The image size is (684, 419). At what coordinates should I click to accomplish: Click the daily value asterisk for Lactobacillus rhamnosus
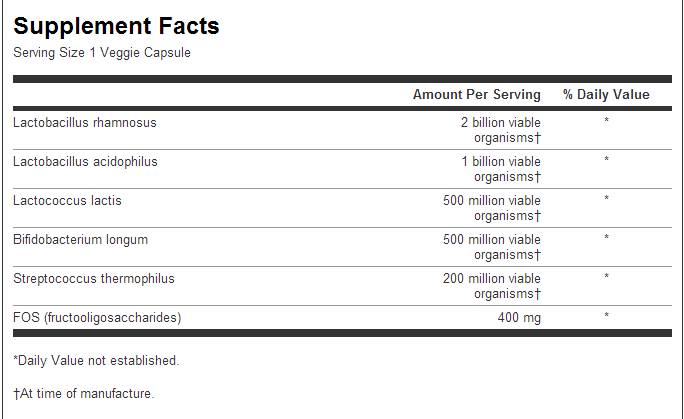[x=606, y=123]
